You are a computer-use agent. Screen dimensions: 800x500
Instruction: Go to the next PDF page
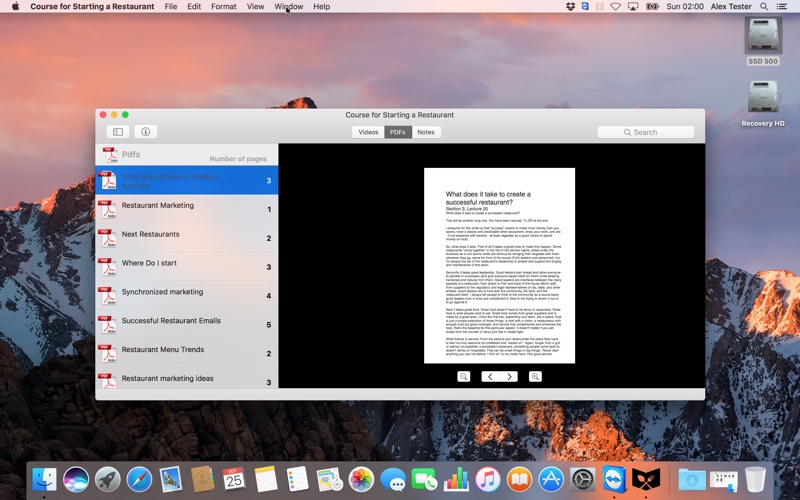point(509,377)
